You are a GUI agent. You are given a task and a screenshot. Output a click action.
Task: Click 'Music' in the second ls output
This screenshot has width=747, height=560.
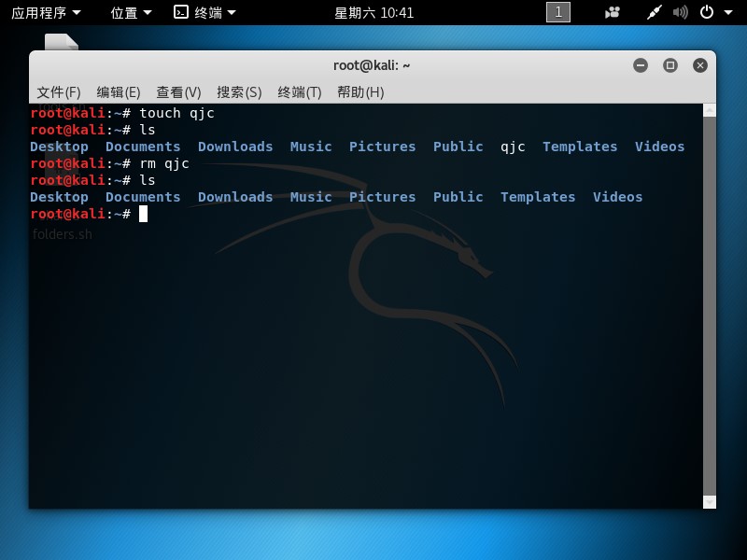311,197
